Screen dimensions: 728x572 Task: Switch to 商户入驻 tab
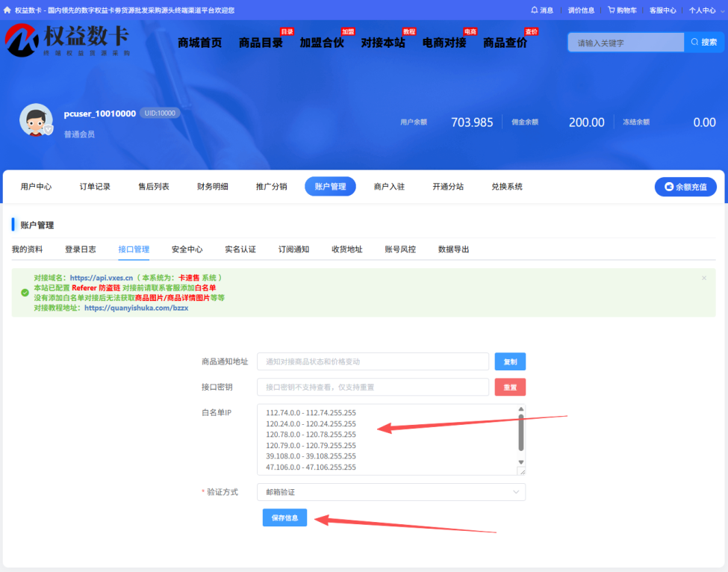(x=389, y=186)
